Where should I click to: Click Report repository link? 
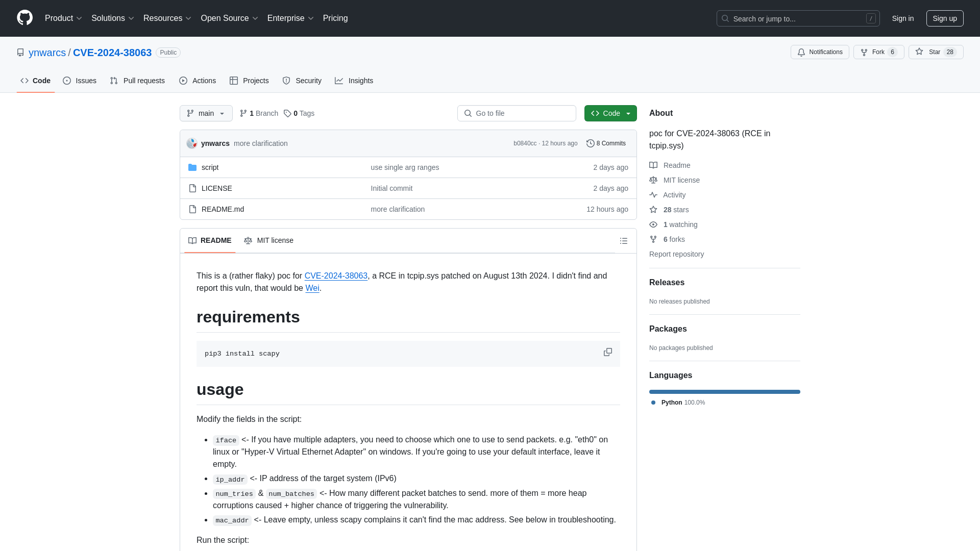pyautogui.click(x=676, y=254)
